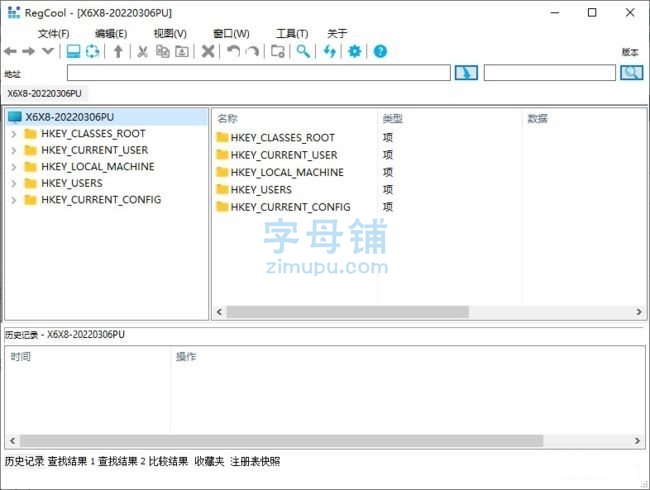Image resolution: width=650 pixels, height=490 pixels.
Task: Go up one level with the up arrow
Action: [x=118, y=51]
